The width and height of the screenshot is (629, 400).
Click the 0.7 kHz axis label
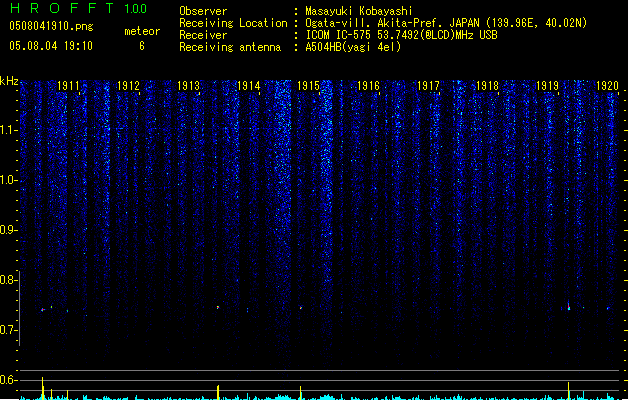point(8,330)
